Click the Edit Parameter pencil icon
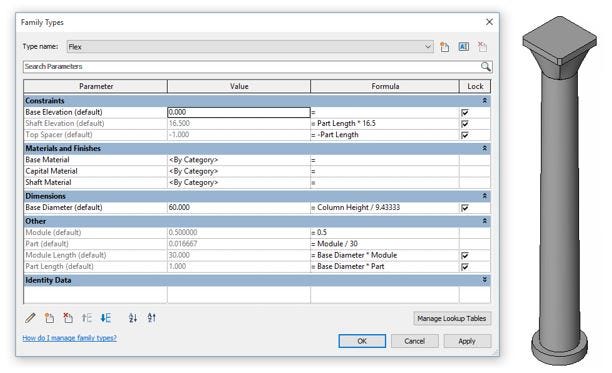Image resolution: width=612 pixels, height=373 pixels. (30, 318)
